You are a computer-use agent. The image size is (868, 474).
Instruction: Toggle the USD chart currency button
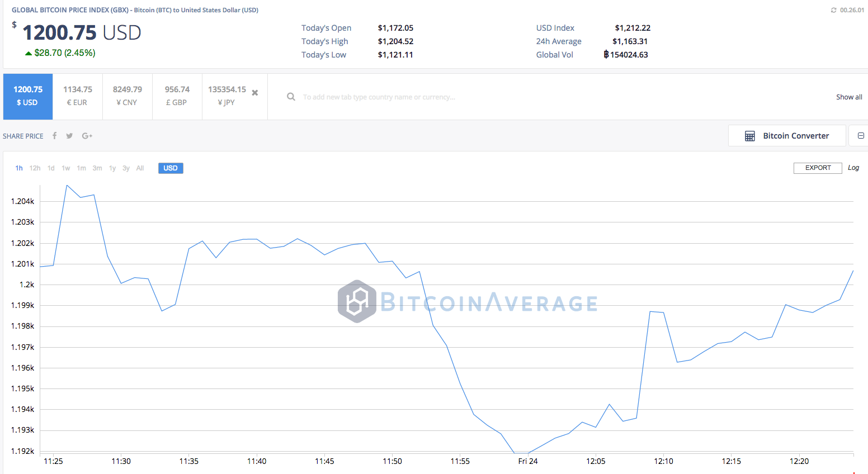click(171, 168)
